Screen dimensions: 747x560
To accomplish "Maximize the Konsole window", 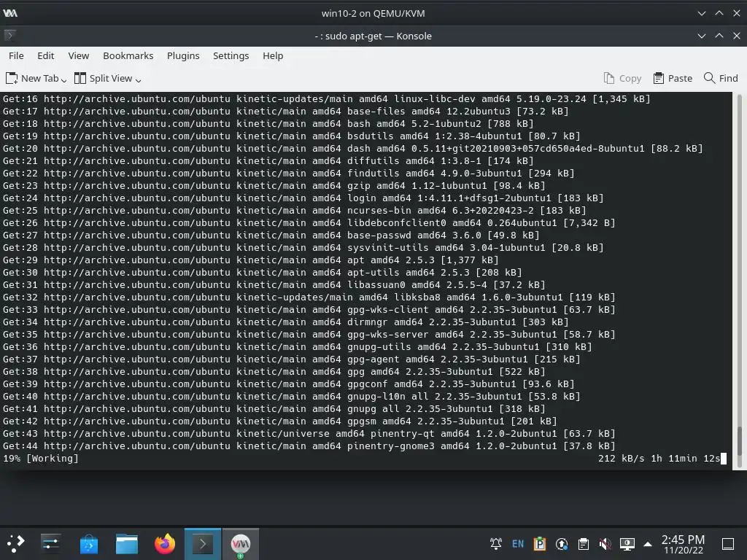I will point(719,36).
